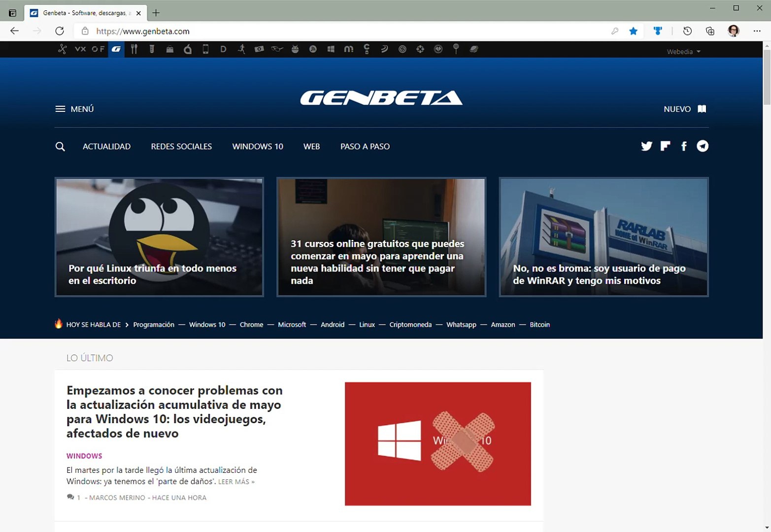The image size is (771, 532).
Task: Open the Programación trending topic
Action: 154,325
